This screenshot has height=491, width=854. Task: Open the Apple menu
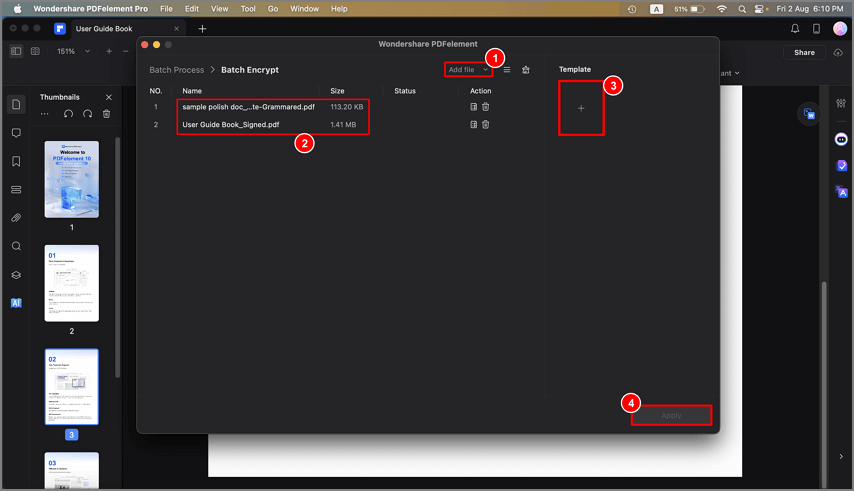click(x=17, y=9)
